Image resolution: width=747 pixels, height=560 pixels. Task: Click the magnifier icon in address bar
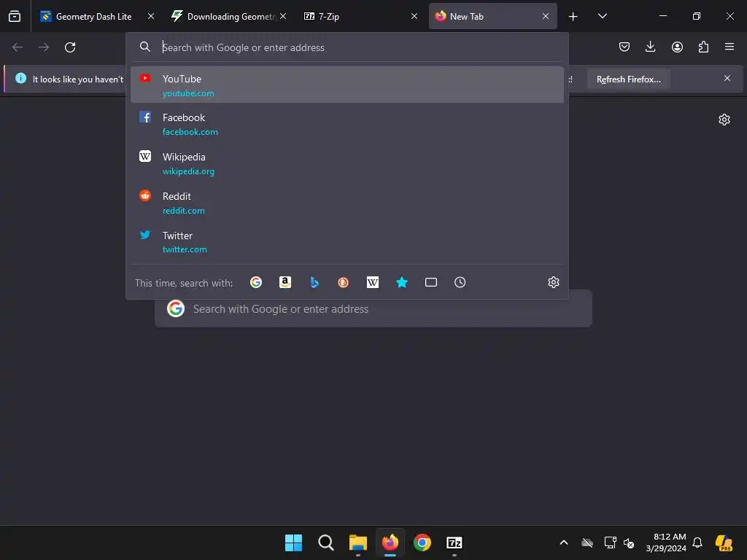click(x=145, y=47)
